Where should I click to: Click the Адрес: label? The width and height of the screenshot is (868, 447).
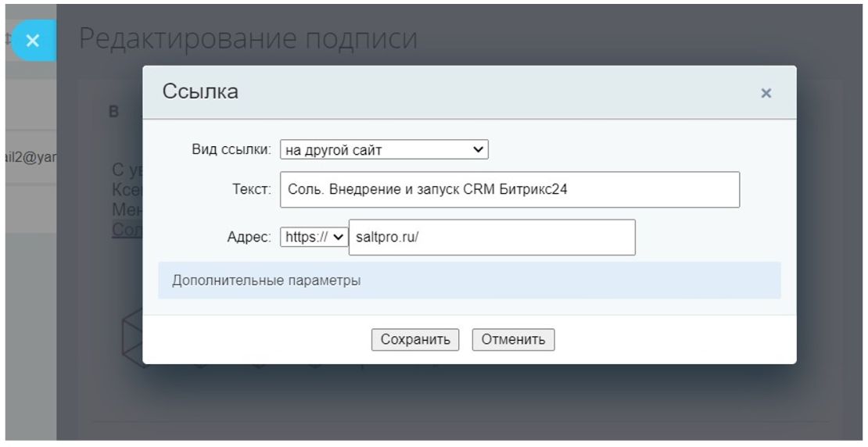point(249,238)
